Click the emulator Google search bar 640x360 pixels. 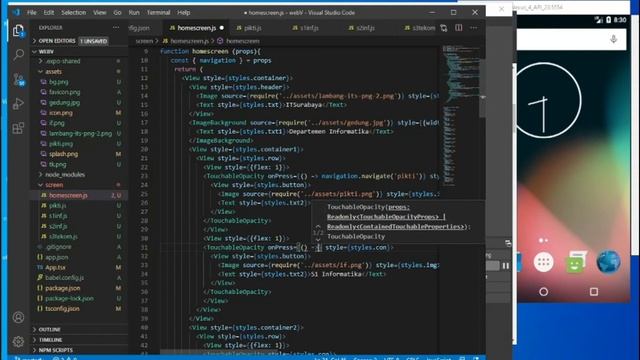pos(571,39)
